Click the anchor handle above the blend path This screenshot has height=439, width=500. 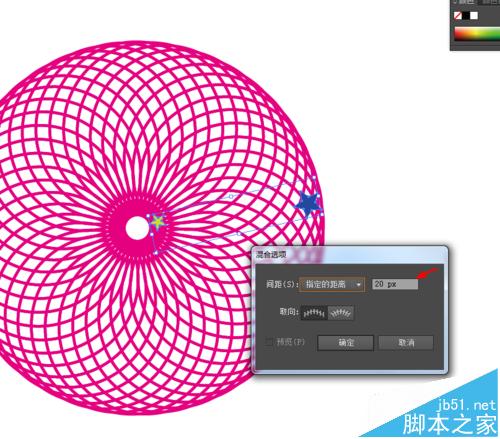coord(231,197)
